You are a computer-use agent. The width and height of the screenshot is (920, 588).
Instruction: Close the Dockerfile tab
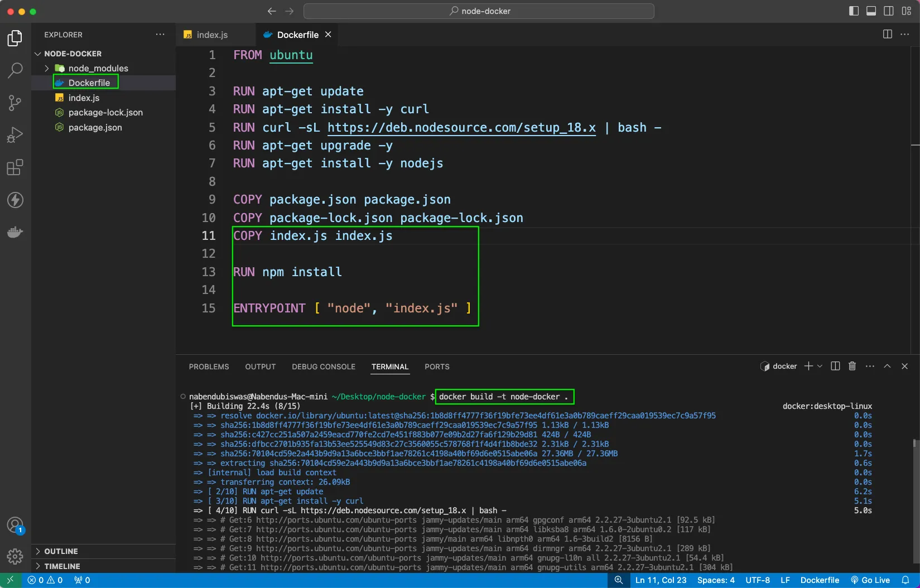[x=328, y=35]
